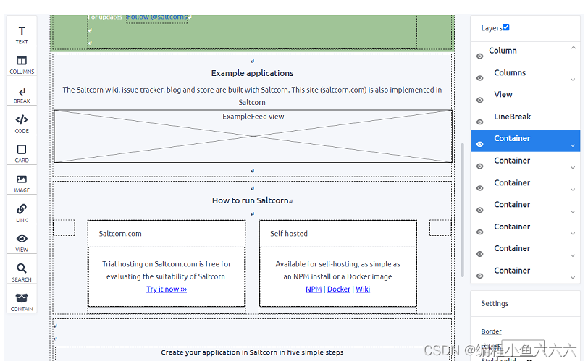The width and height of the screenshot is (588, 364).
Task: Select the LineBreak layer row
Action: [x=525, y=119]
